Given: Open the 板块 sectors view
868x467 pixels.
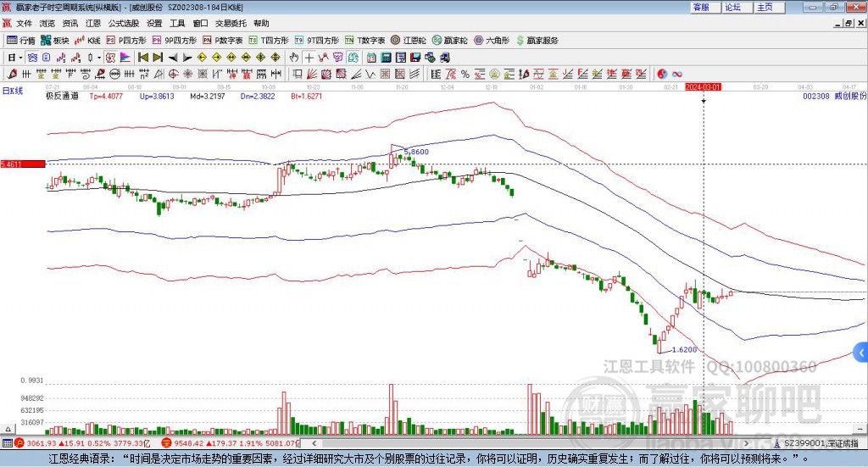Looking at the screenshot, I should click(55, 41).
